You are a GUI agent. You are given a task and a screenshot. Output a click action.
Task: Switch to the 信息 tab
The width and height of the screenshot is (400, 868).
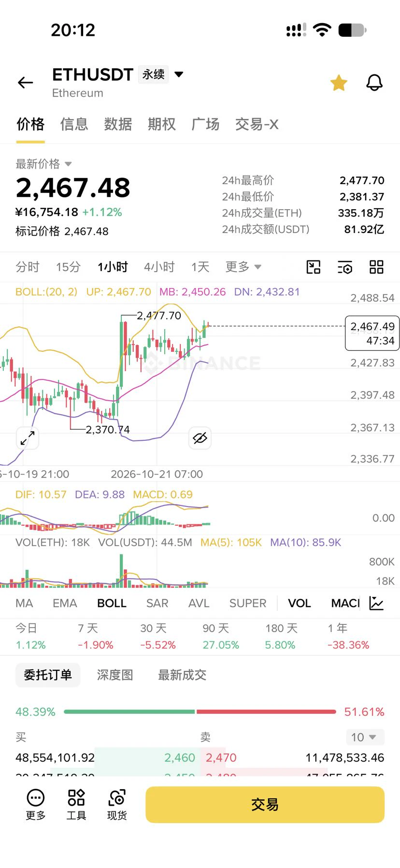(x=74, y=124)
